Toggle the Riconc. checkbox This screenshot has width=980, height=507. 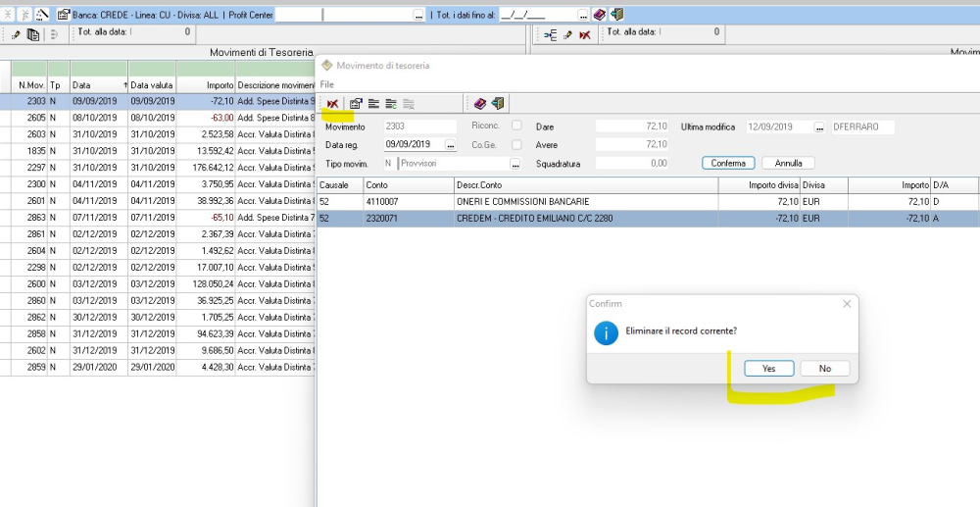pos(516,127)
